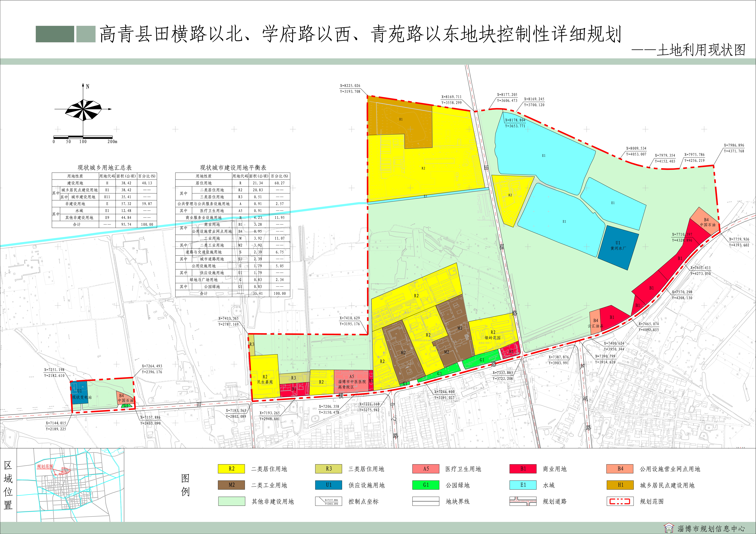Click the X=7413.365 coordinate label
This screenshot has height=534, width=756.
(x=229, y=318)
